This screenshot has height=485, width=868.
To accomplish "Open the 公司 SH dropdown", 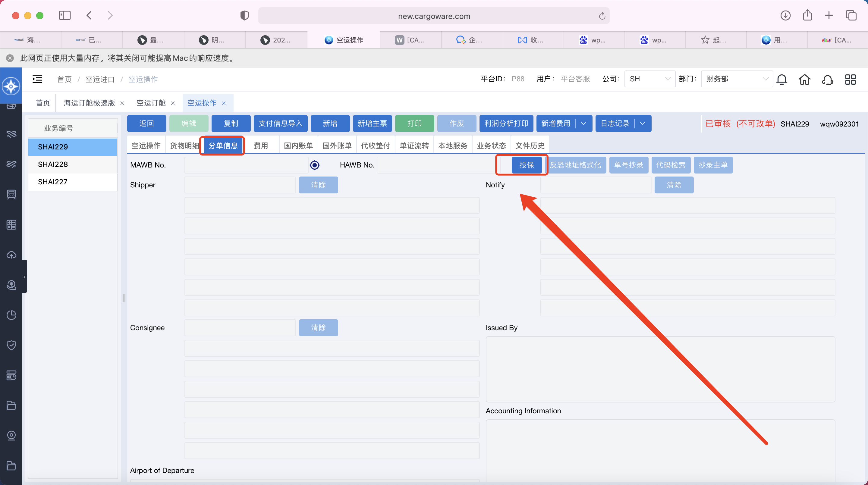I will click(x=650, y=79).
